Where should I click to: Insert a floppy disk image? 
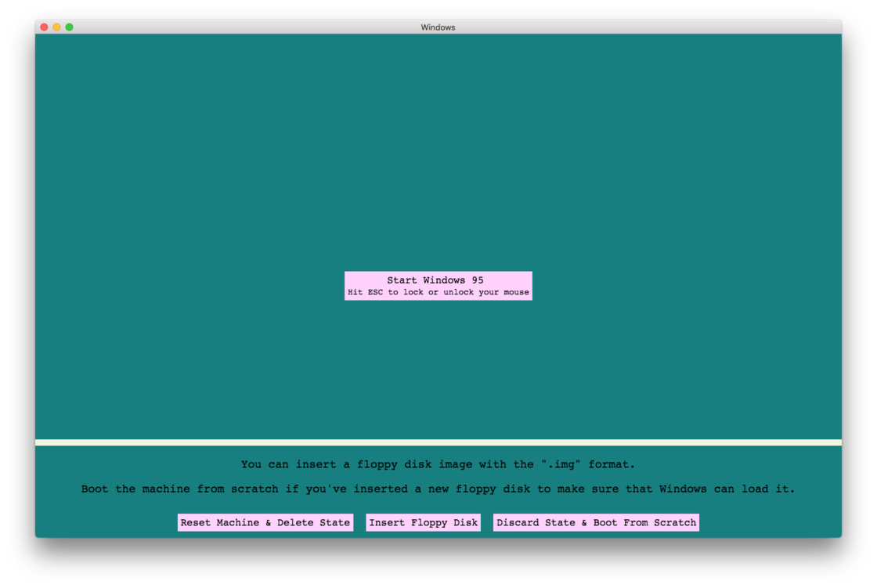423,522
